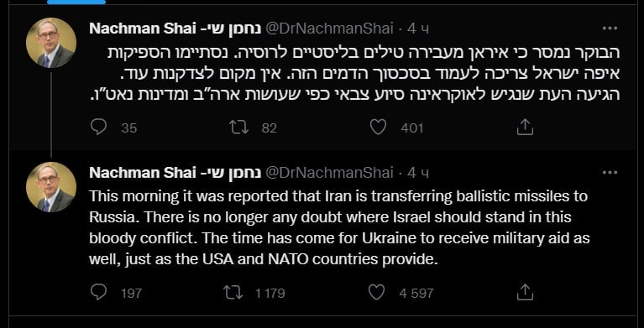Open second tweet's timestamp link
The height and width of the screenshot is (328, 644).
418,173
